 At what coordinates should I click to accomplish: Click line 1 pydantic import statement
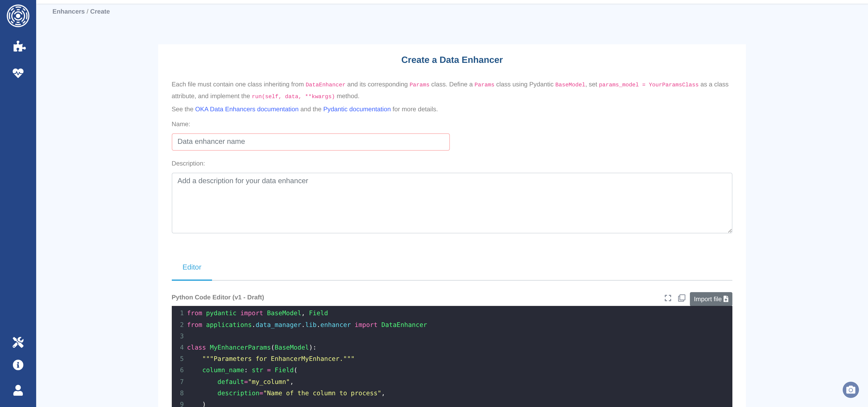point(257,313)
